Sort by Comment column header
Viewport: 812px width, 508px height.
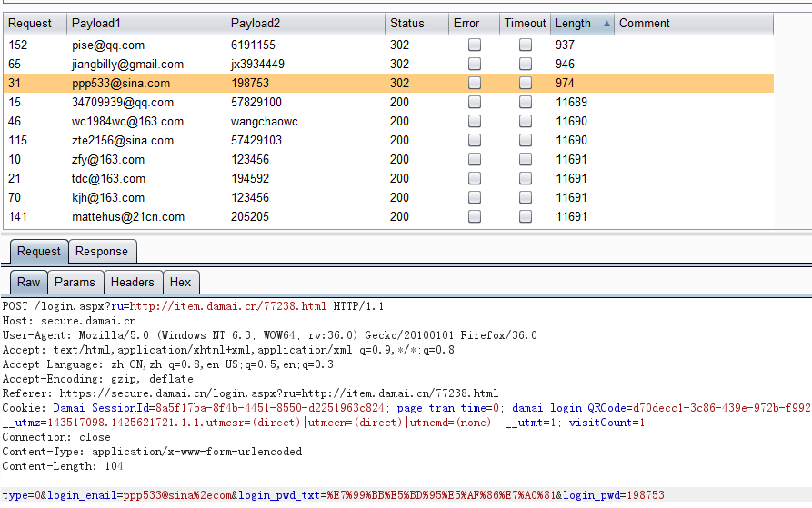pos(694,24)
